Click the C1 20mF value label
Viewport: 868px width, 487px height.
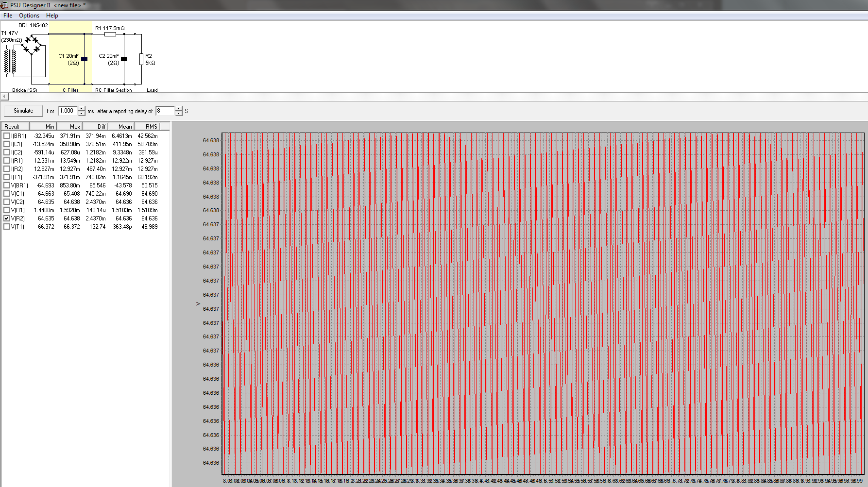[x=68, y=56]
